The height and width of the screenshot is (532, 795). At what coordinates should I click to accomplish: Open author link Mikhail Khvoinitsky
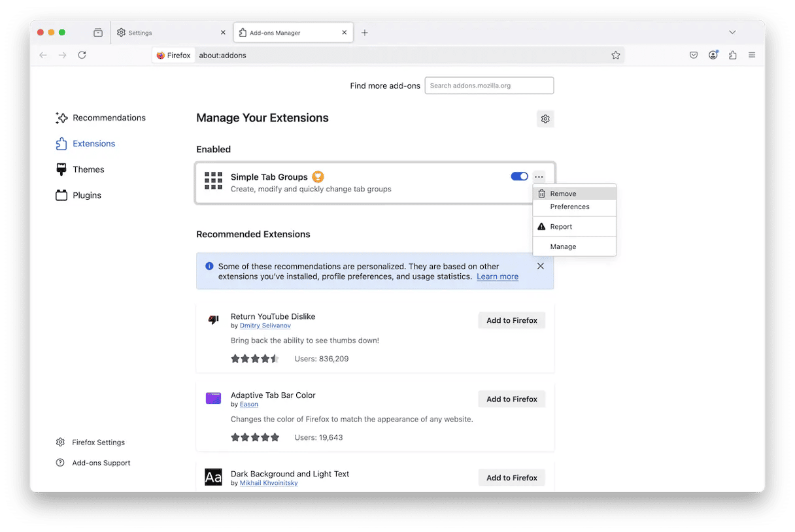click(269, 483)
